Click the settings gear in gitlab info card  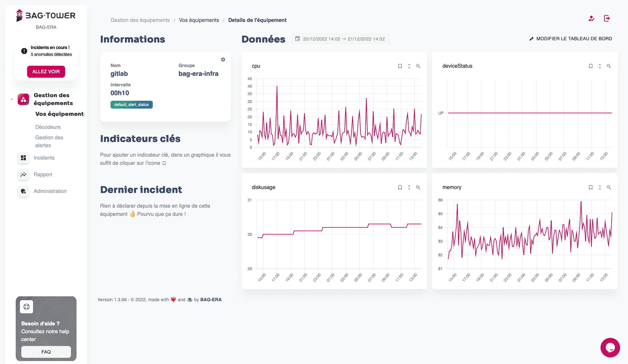pos(223,60)
